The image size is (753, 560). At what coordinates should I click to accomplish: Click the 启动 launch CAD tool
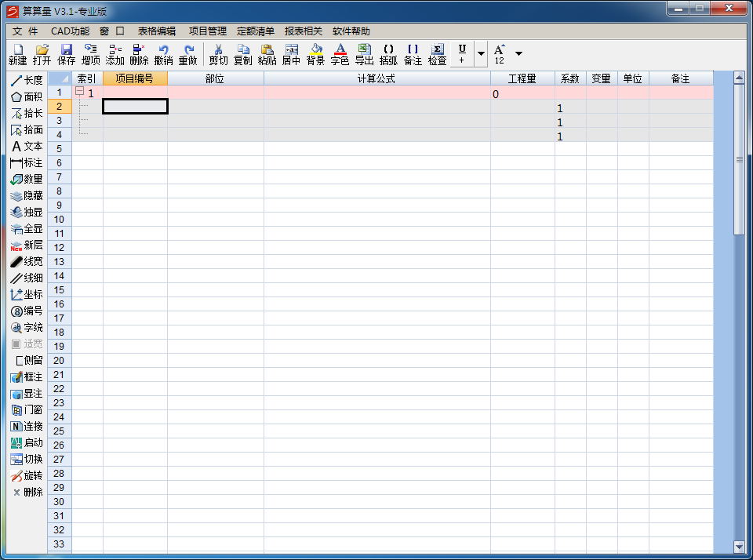click(27, 442)
